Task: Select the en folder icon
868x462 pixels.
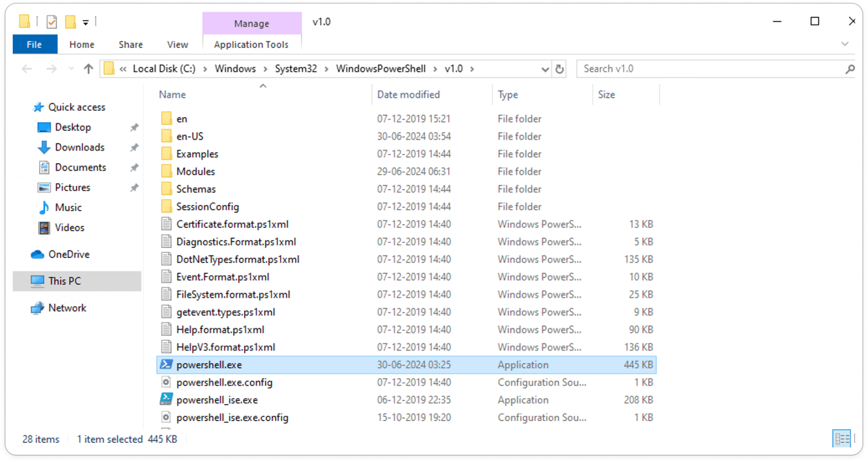Action: pos(167,118)
